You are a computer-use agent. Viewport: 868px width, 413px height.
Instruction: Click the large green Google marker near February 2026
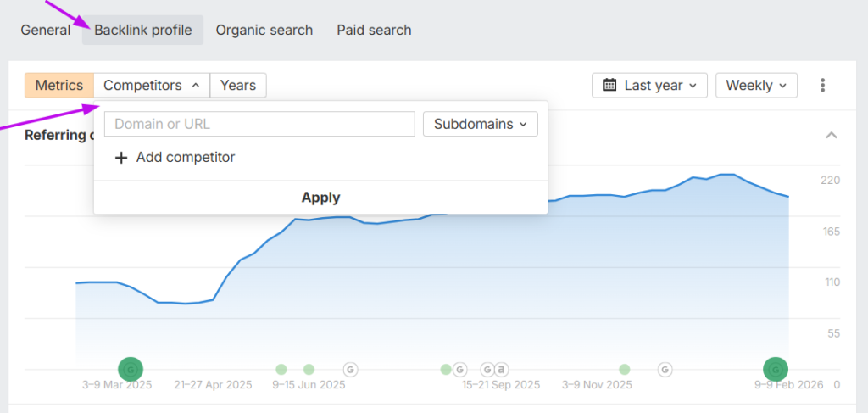[775, 369]
